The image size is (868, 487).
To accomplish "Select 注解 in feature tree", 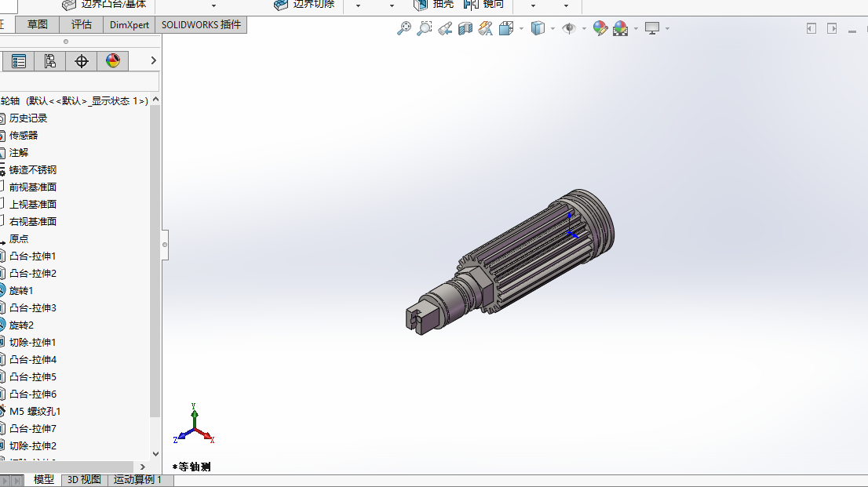I will click(x=19, y=153).
